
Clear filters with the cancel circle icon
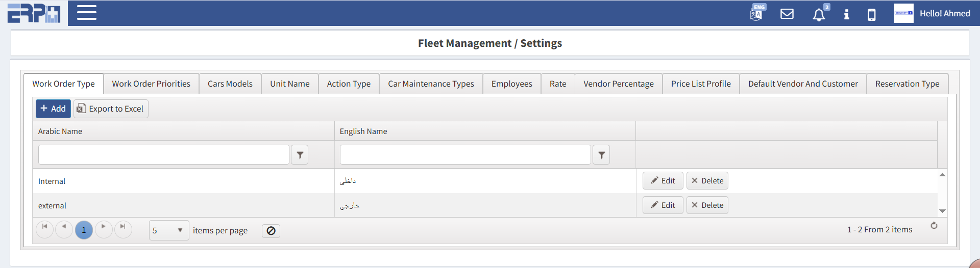[x=271, y=231]
